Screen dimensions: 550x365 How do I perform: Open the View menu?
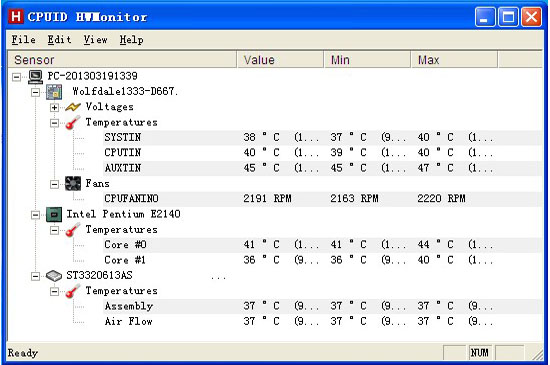[96, 40]
